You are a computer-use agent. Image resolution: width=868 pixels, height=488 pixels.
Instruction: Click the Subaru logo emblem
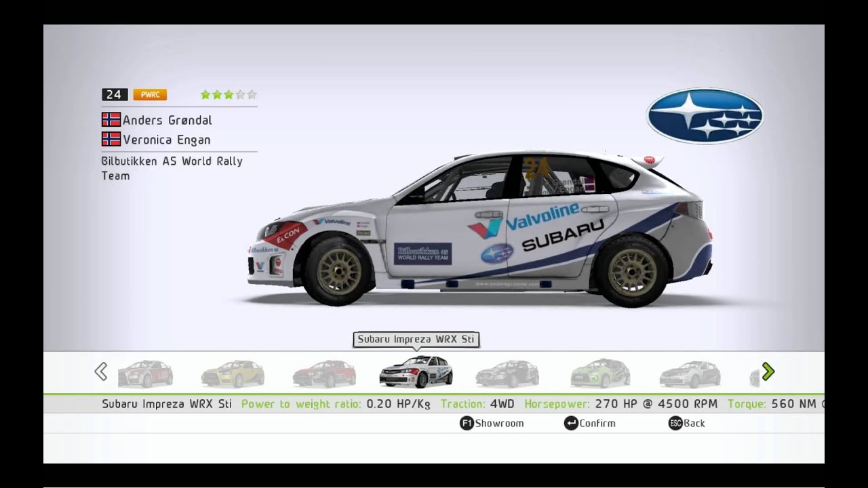(705, 116)
